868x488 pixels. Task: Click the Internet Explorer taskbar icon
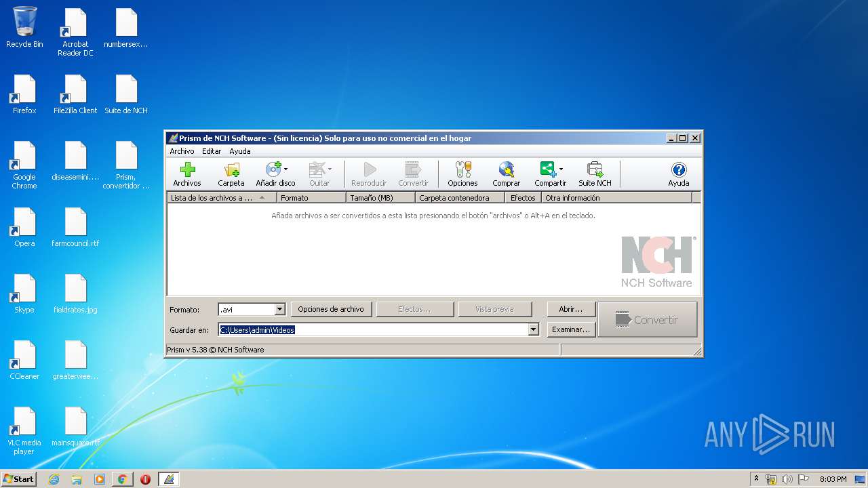click(x=54, y=479)
